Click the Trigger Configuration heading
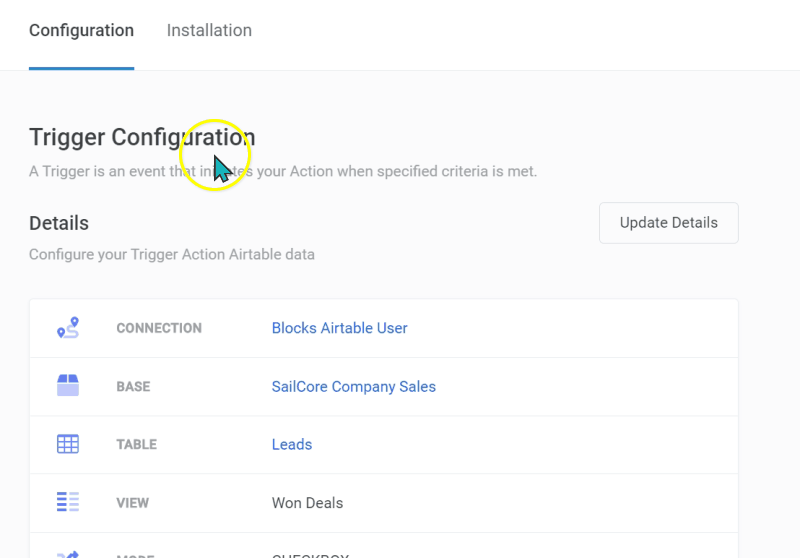800x558 pixels. pos(141,137)
